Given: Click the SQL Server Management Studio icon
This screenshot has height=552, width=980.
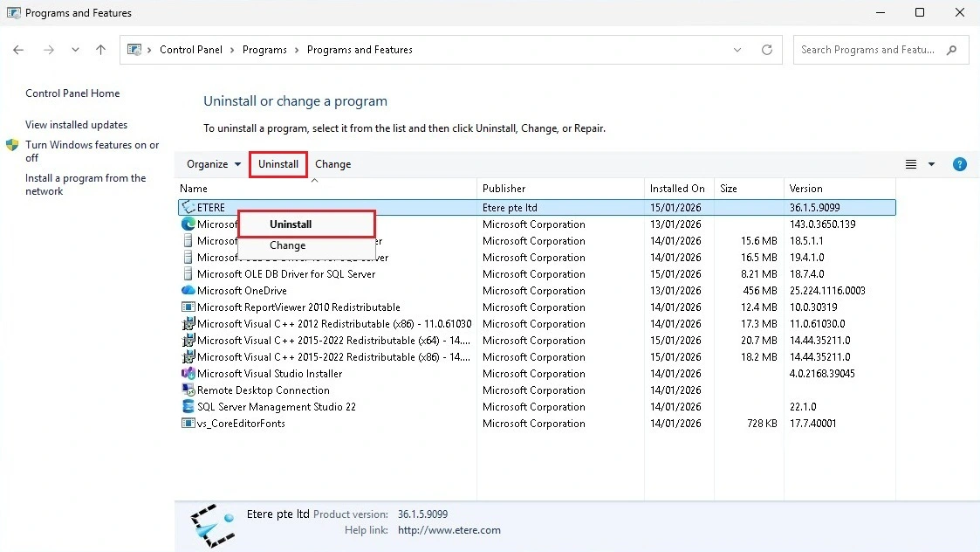Looking at the screenshot, I should coord(188,407).
